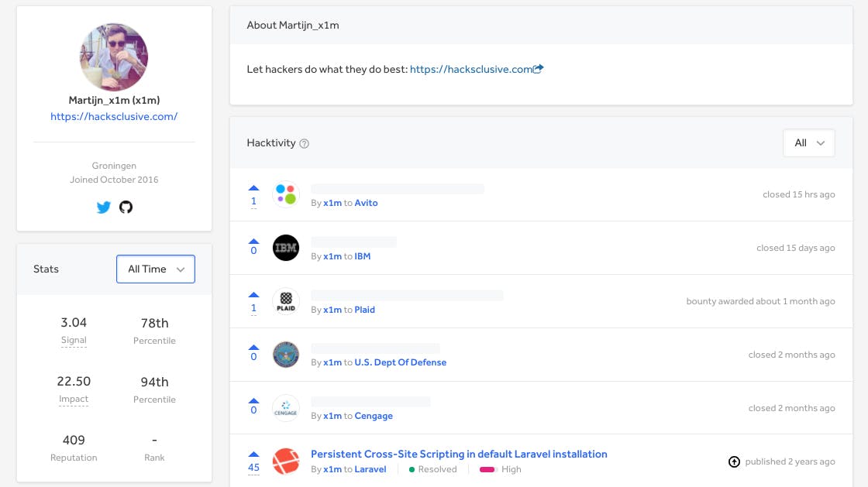Click the Laravel program logo

[286, 461]
